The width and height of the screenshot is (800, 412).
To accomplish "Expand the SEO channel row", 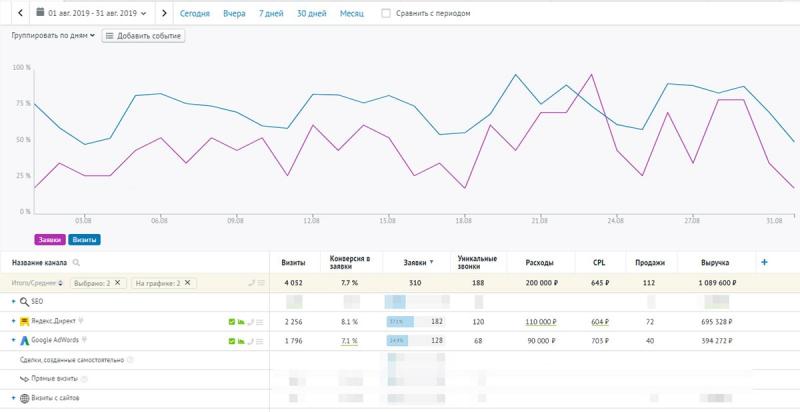I will click(x=14, y=302).
